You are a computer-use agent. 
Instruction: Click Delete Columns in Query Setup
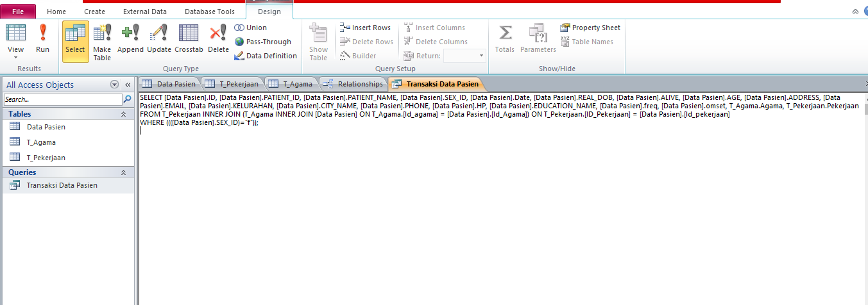[x=436, y=42]
